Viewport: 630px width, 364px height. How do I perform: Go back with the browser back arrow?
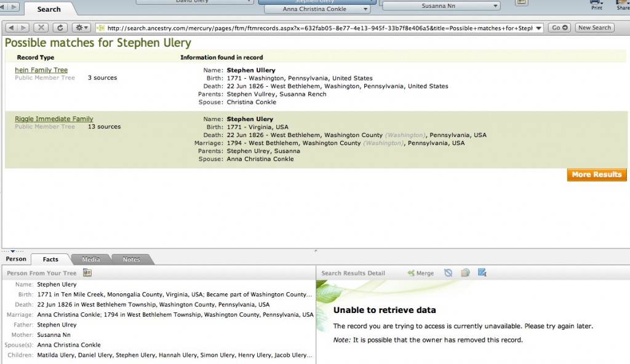tap(11, 28)
